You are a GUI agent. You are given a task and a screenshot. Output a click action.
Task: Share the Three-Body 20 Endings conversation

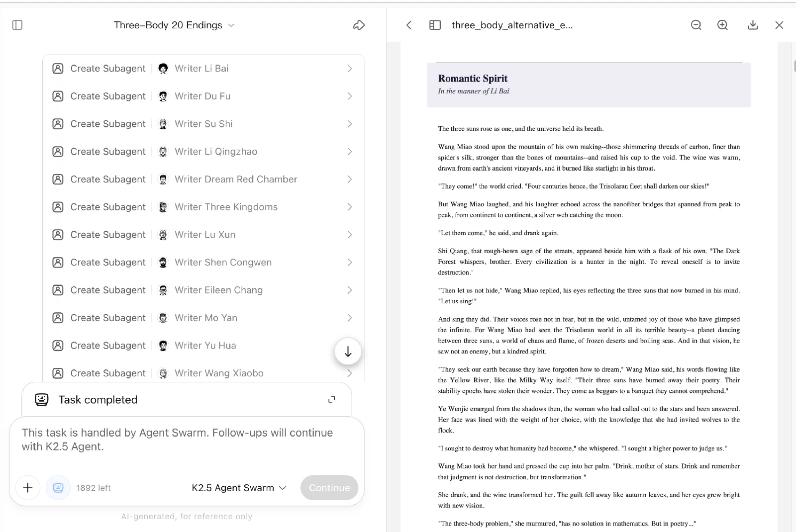pos(359,25)
